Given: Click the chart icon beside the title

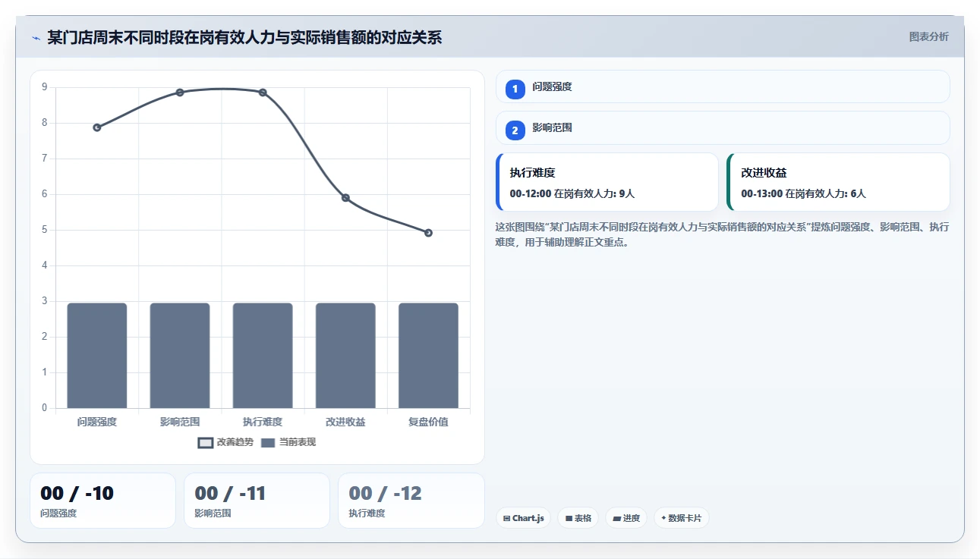Looking at the screenshot, I should point(36,37).
